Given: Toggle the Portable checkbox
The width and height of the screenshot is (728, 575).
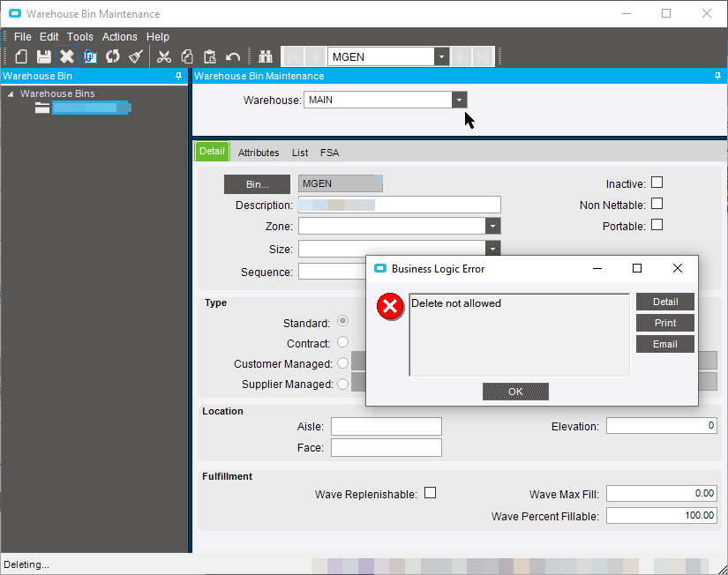Looking at the screenshot, I should (x=657, y=225).
